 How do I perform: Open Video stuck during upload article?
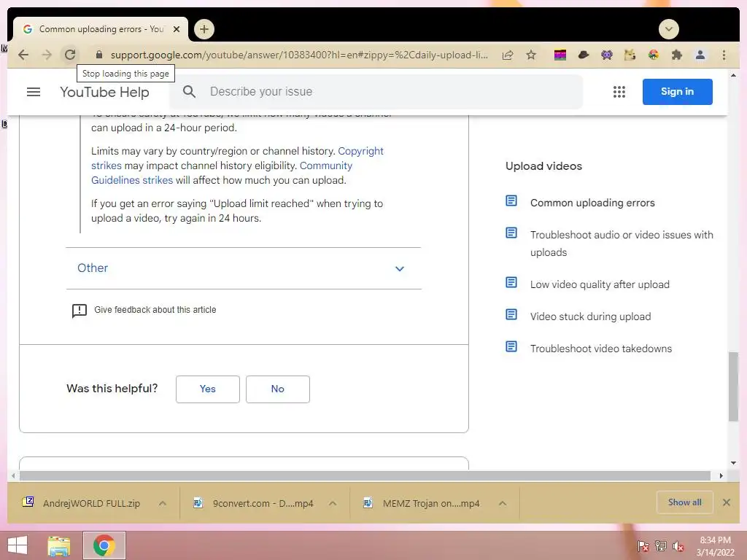pyautogui.click(x=590, y=316)
